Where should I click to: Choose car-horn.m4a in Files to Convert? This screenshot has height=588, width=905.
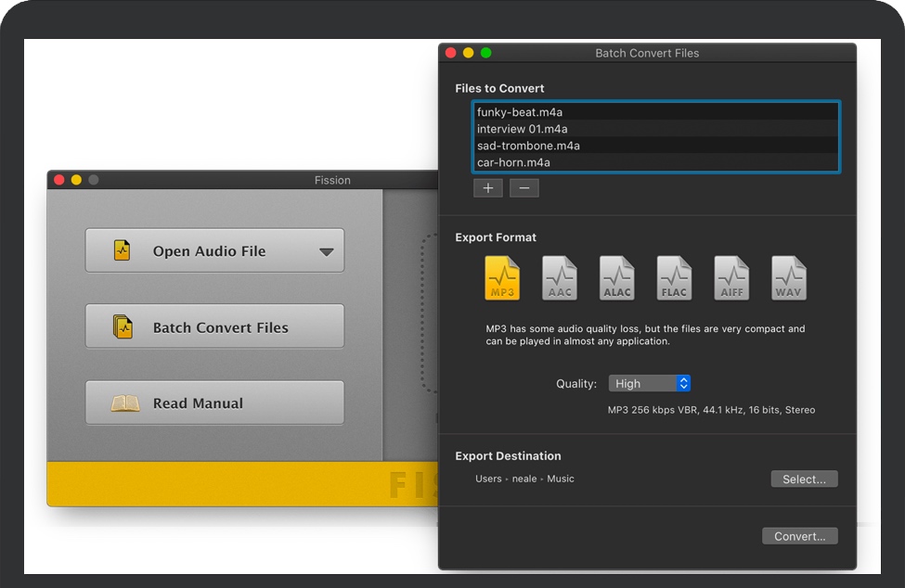click(x=513, y=162)
